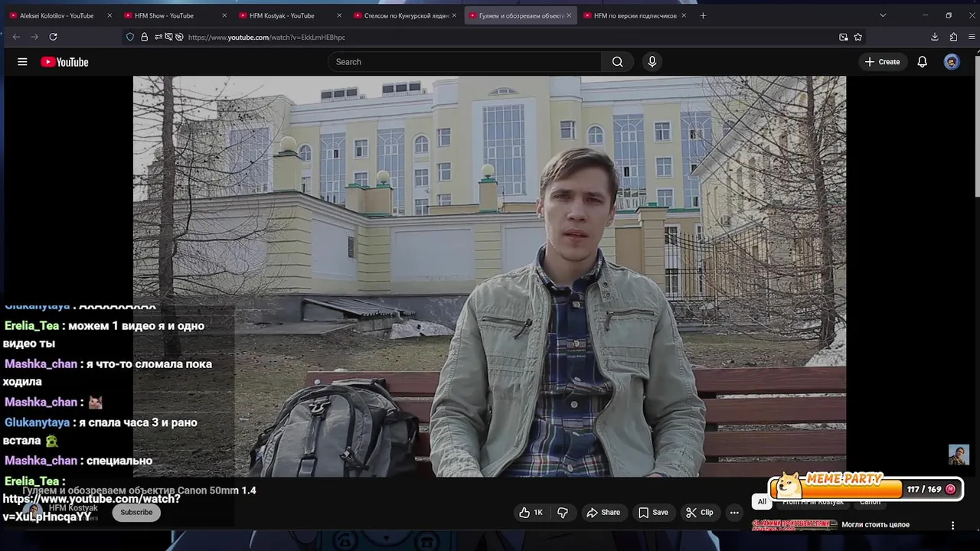Image resolution: width=980 pixels, height=551 pixels.
Task: Open the YouTube guide hamburger menu
Action: point(22,62)
